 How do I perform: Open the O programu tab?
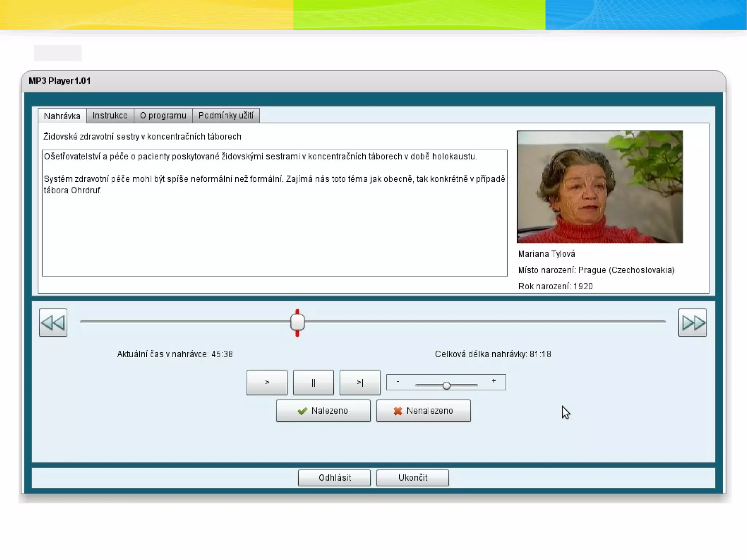pyautogui.click(x=163, y=116)
